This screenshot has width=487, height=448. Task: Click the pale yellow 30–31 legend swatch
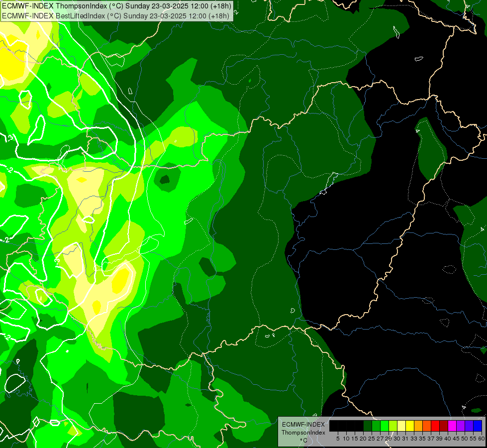pos(401,426)
